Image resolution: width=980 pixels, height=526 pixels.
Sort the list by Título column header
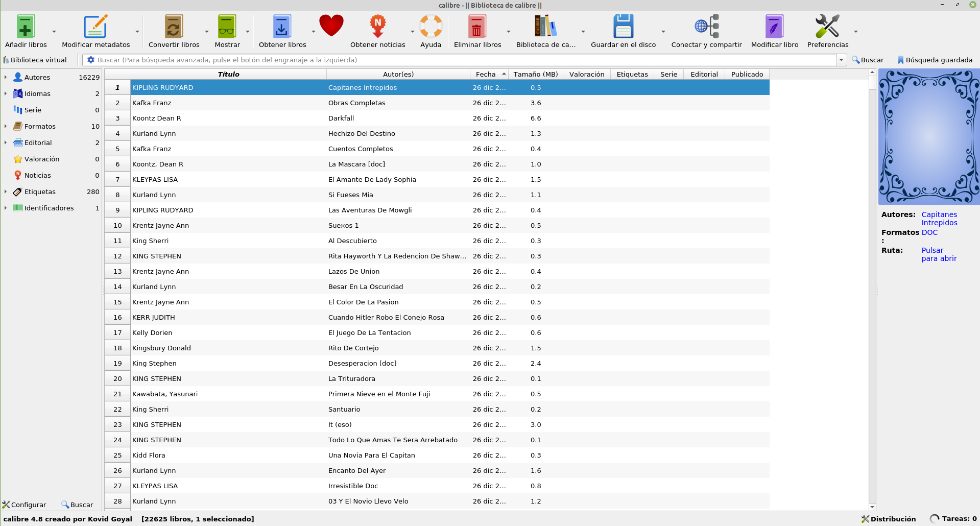click(x=228, y=74)
